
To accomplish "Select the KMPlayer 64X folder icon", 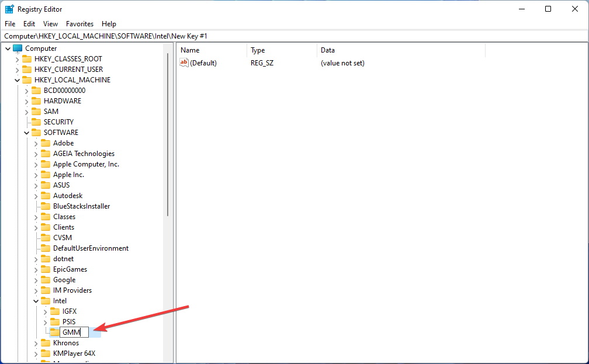I will (45, 353).
